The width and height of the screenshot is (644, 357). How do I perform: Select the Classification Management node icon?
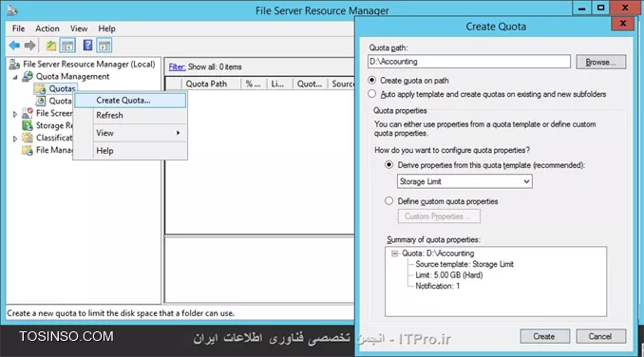coord(28,138)
